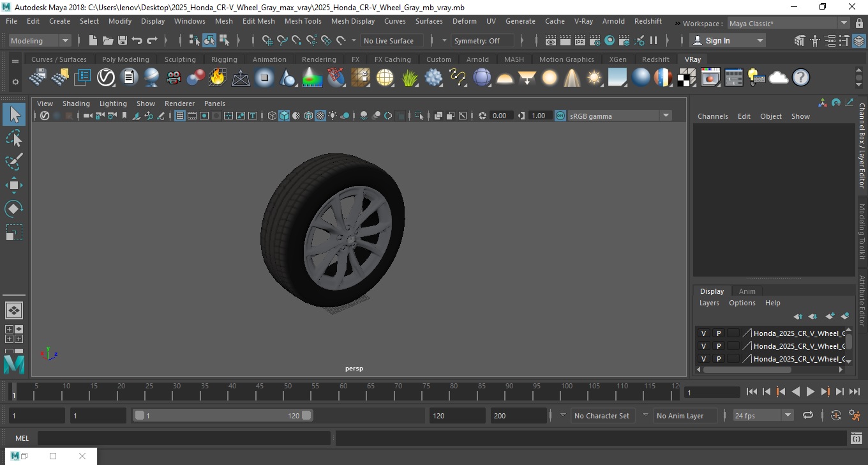Viewport: 868px width, 465px height.
Task: Open the Mesh Tools menu
Action: point(303,21)
